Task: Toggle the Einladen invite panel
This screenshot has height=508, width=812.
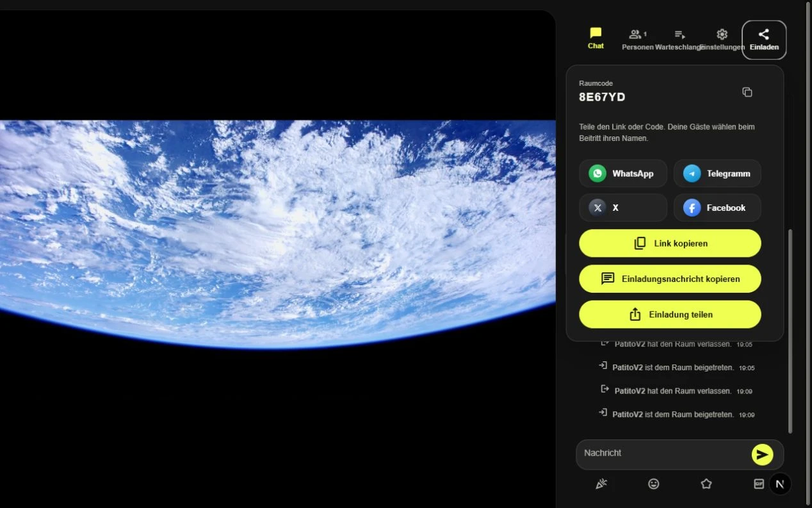Action: point(764,40)
